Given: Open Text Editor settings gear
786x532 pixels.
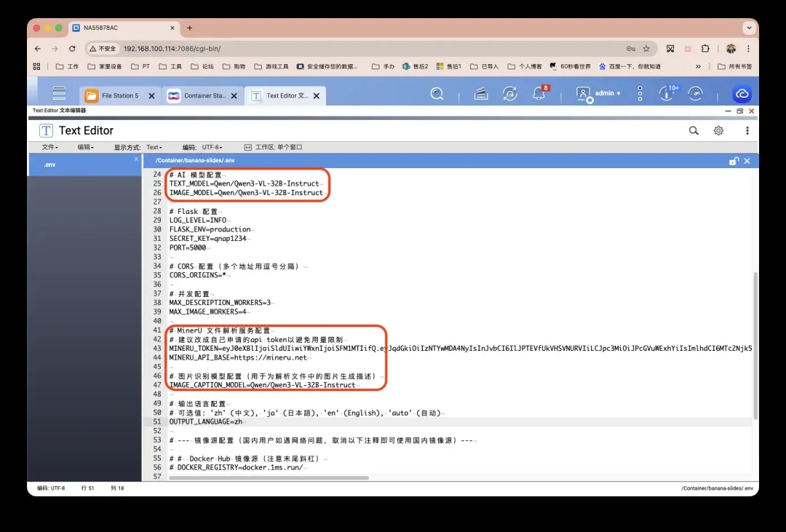Looking at the screenshot, I should (718, 131).
